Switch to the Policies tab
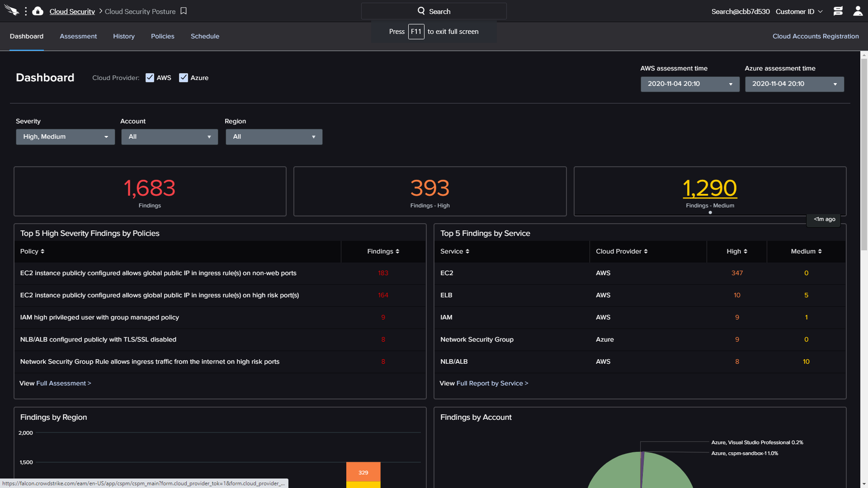Screen dimensions: 868x488 click(162, 36)
